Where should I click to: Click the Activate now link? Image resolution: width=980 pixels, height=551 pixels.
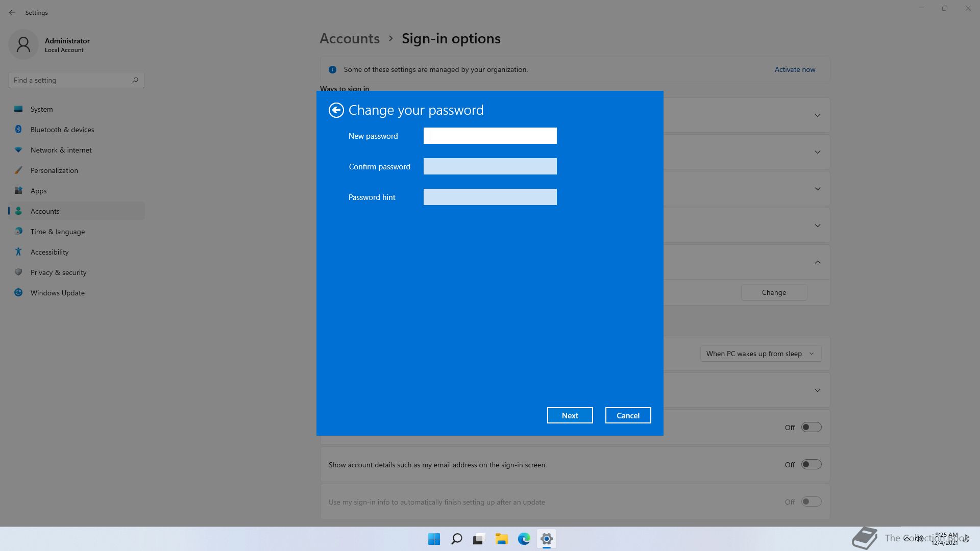794,69
